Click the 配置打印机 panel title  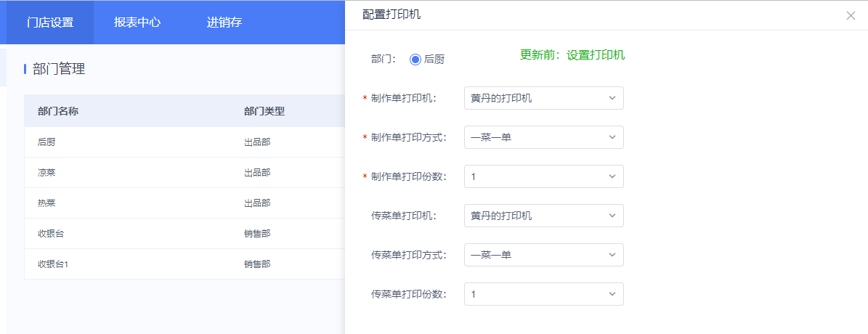392,15
